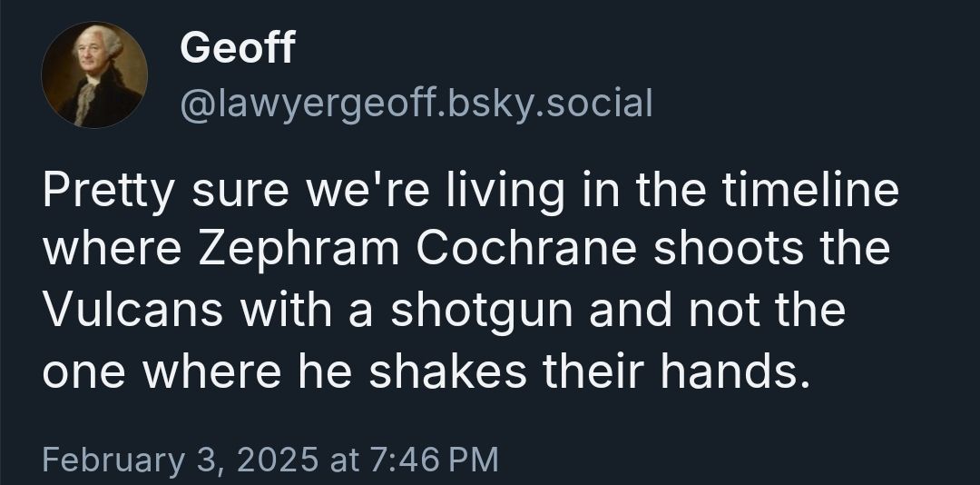The image size is (980, 485).
Task: Click the display name Geoff
Action: (237, 47)
